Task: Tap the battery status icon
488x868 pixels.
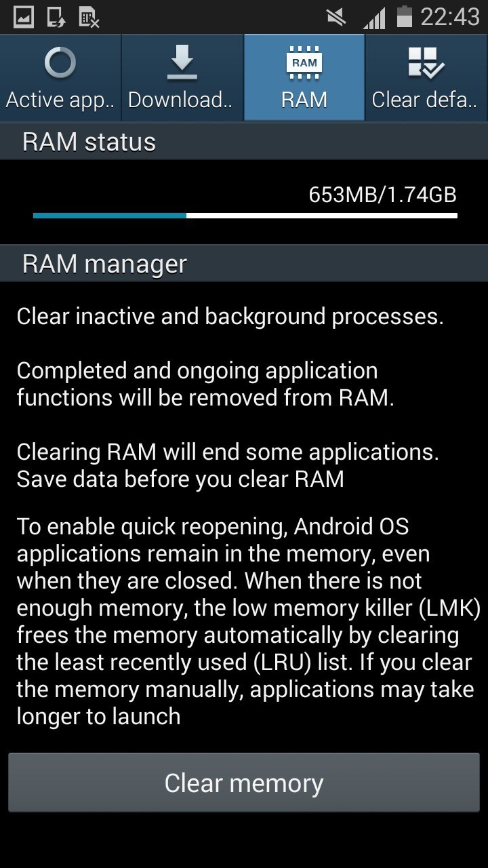Action: point(405,16)
